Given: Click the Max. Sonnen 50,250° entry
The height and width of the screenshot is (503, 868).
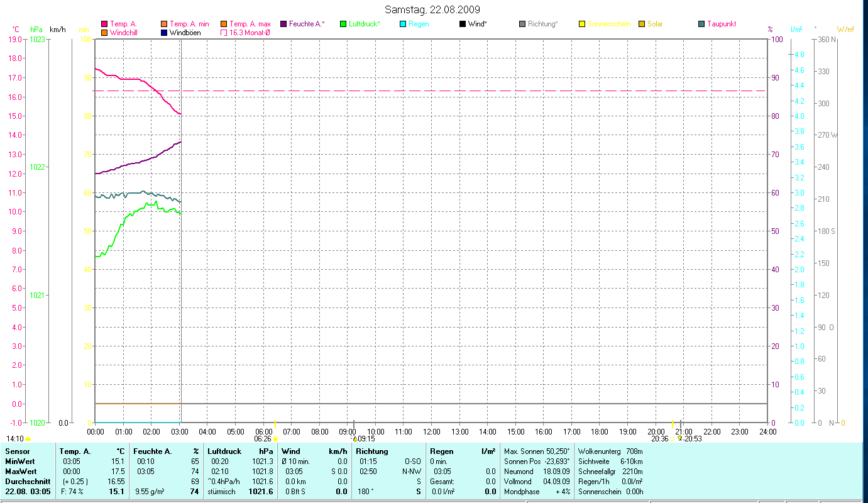Looking at the screenshot, I should (x=537, y=451).
